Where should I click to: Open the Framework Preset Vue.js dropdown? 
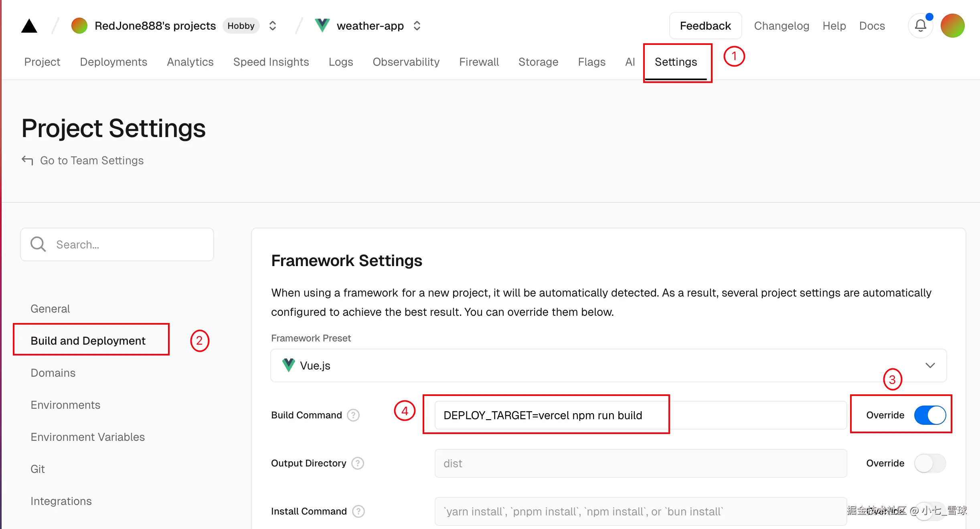click(x=608, y=365)
